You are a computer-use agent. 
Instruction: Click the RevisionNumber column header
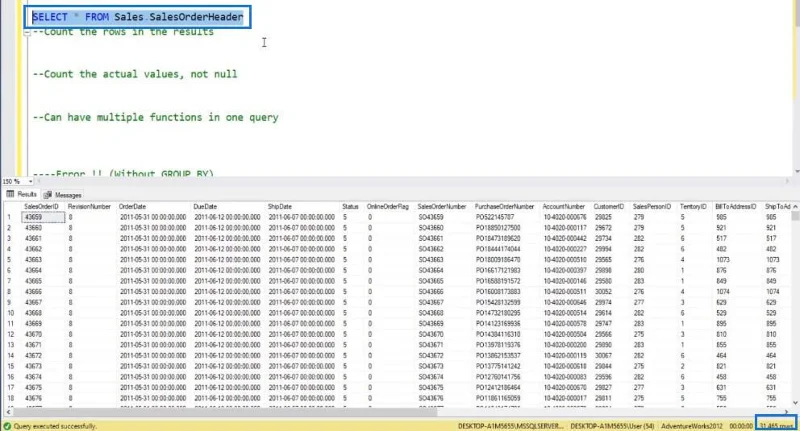coord(89,207)
